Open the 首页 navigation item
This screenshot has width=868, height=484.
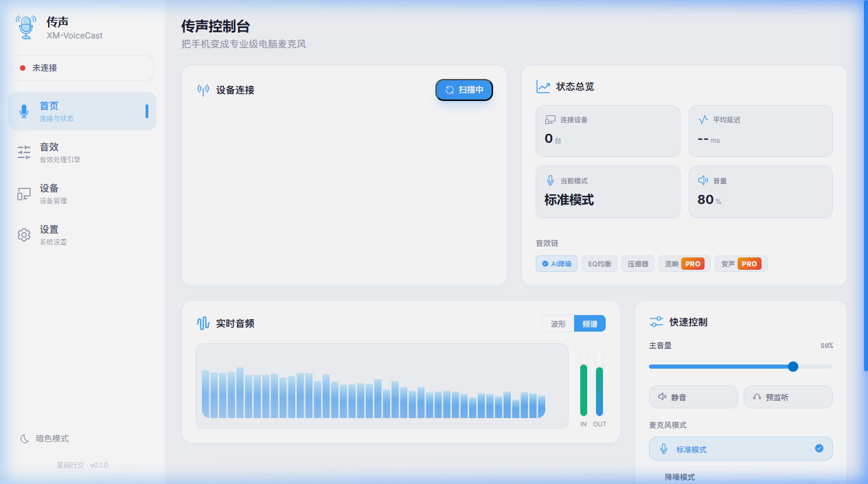82,111
